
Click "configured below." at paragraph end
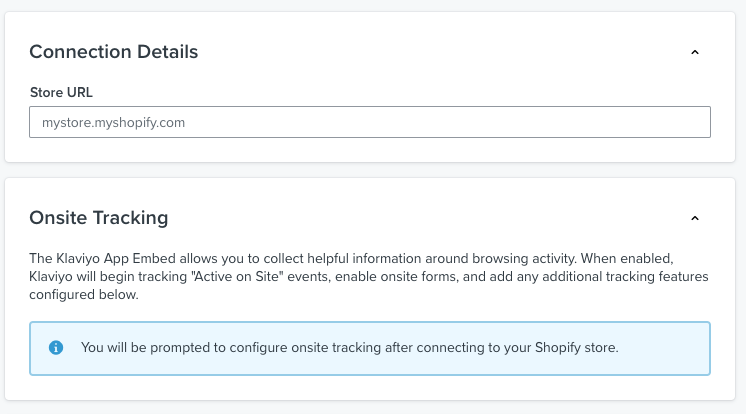tap(84, 295)
